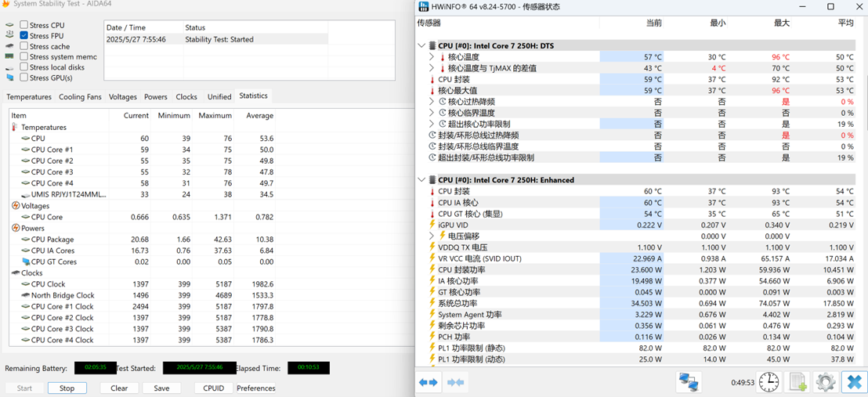Click the start logging sheet icon in HWiNFO
868x397 pixels.
797,382
